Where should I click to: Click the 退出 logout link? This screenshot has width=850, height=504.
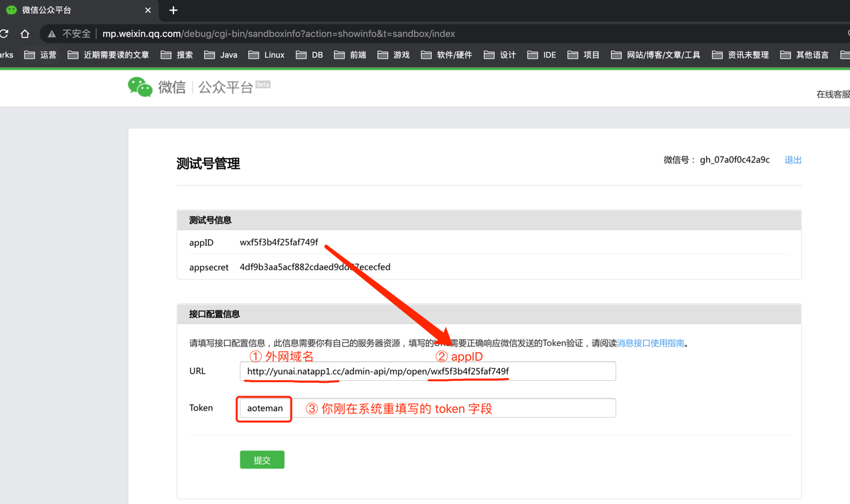tap(792, 159)
